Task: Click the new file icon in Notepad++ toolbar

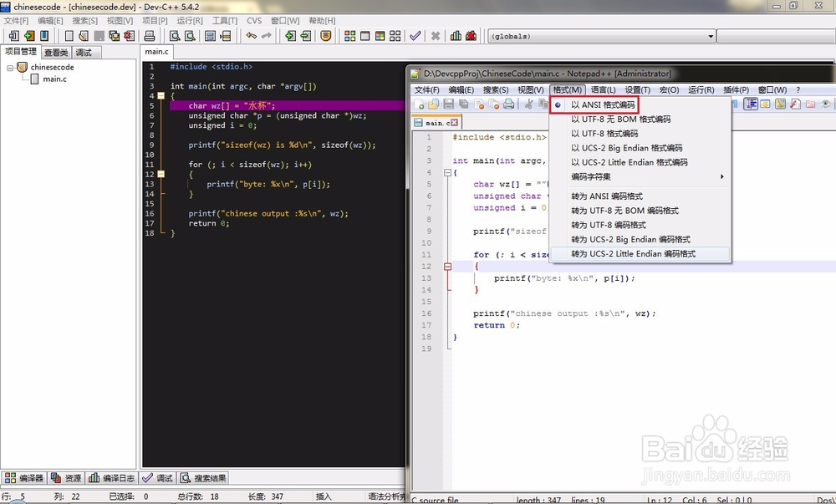Action: 419,104
